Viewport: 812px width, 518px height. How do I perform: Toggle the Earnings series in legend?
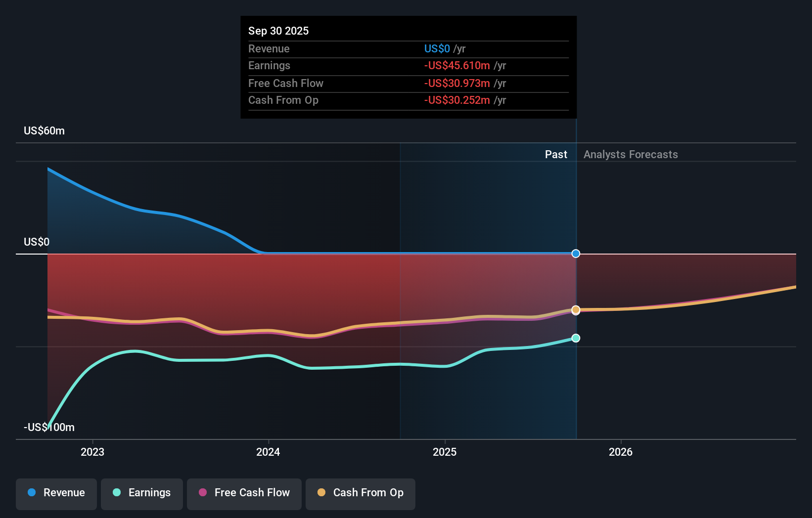[142, 494]
